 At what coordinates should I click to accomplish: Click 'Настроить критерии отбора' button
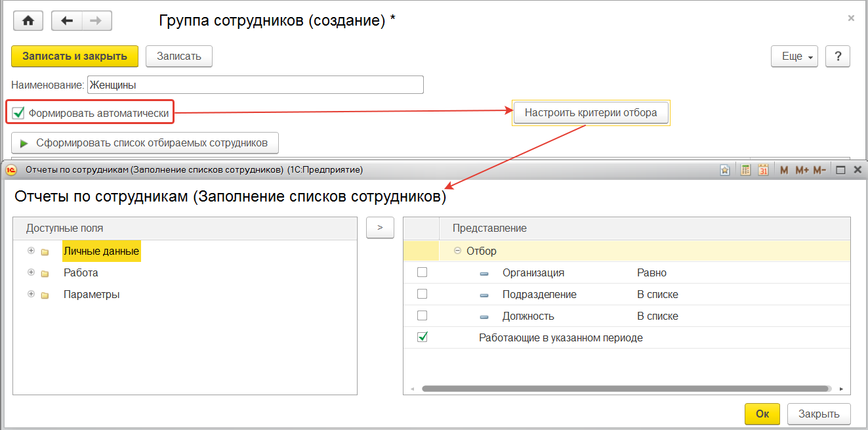tap(590, 113)
